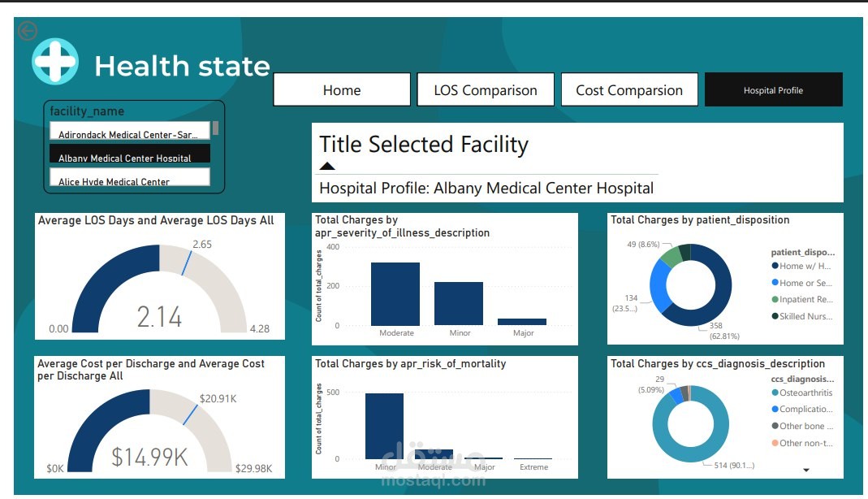Click the Average LOS Days chart title
868x499 pixels.
point(156,220)
